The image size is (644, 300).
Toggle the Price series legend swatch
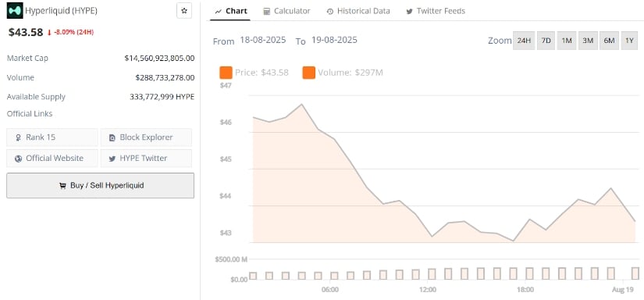coord(226,73)
